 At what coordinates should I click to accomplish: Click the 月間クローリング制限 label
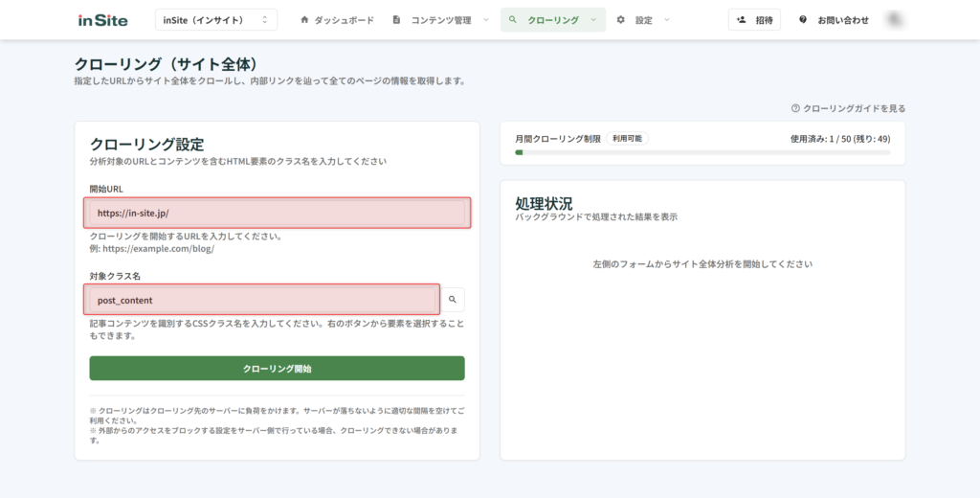pos(558,139)
